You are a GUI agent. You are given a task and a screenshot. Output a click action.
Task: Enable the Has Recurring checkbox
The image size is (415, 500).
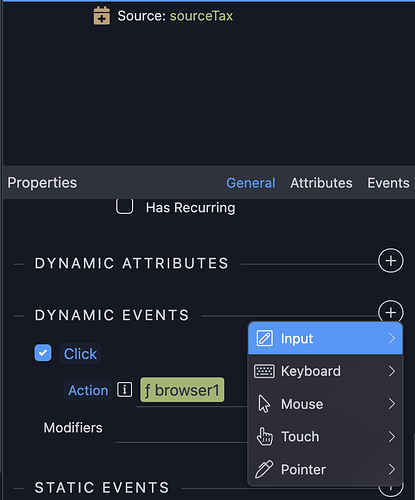(124, 207)
